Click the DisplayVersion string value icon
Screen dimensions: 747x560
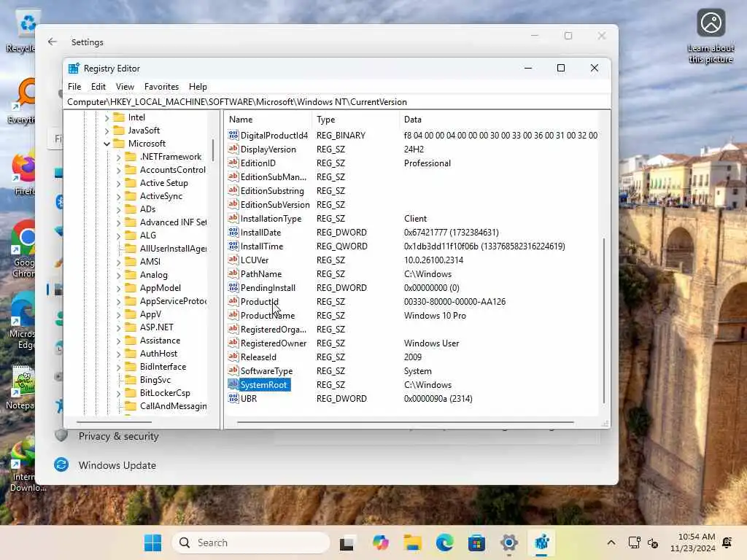point(233,149)
